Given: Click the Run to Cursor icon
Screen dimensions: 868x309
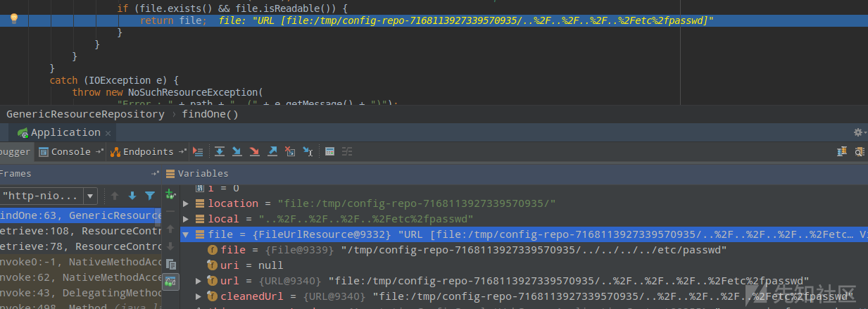Looking at the screenshot, I should 308,151.
